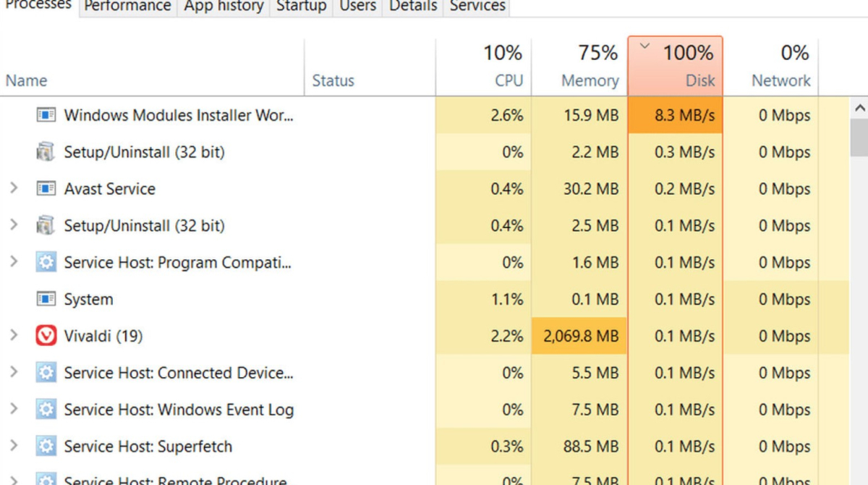Expand Service Host: Windows Event Log group
868x485 pixels.
tap(13, 410)
